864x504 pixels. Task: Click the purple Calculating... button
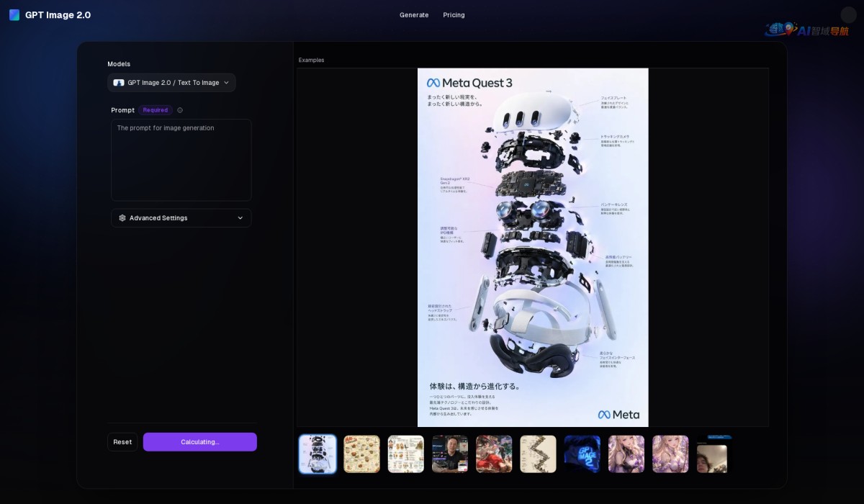click(200, 442)
